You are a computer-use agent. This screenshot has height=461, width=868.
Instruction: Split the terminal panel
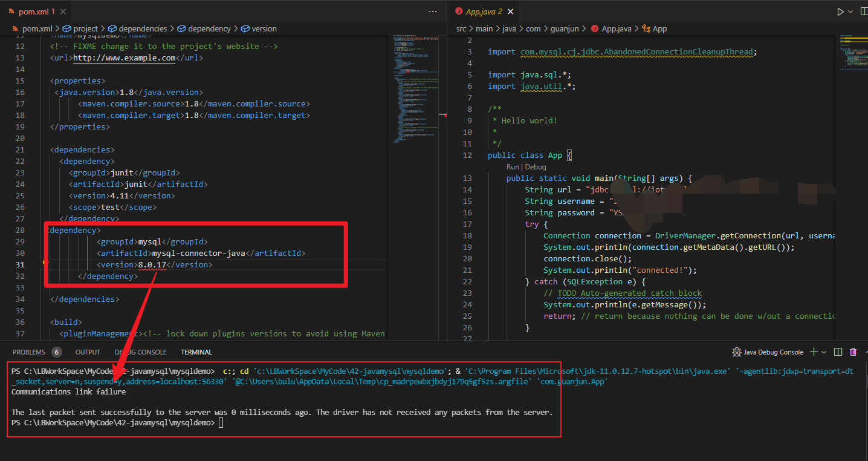click(838, 352)
